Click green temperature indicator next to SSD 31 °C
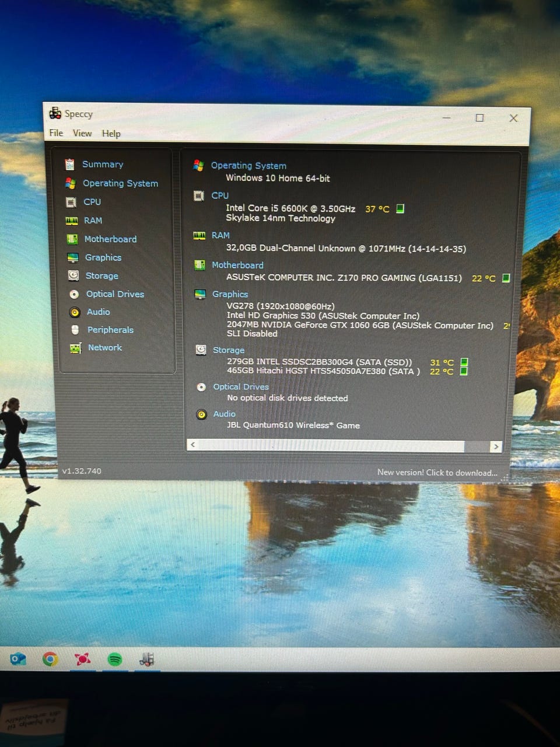 pyautogui.click(x=464, y=362)
